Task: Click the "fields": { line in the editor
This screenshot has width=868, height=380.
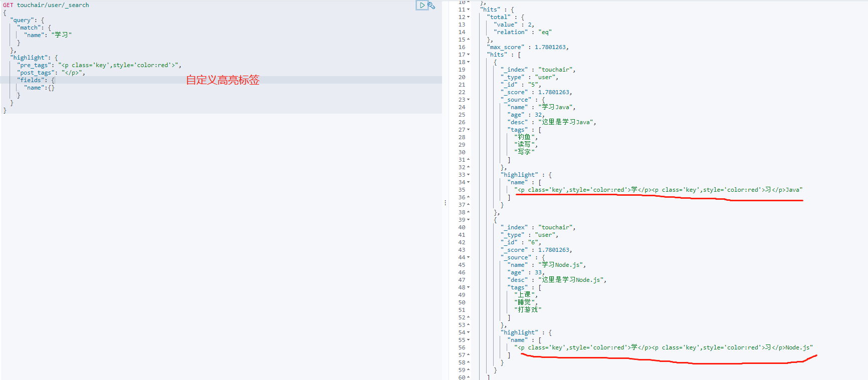Action: pos(36,80)
